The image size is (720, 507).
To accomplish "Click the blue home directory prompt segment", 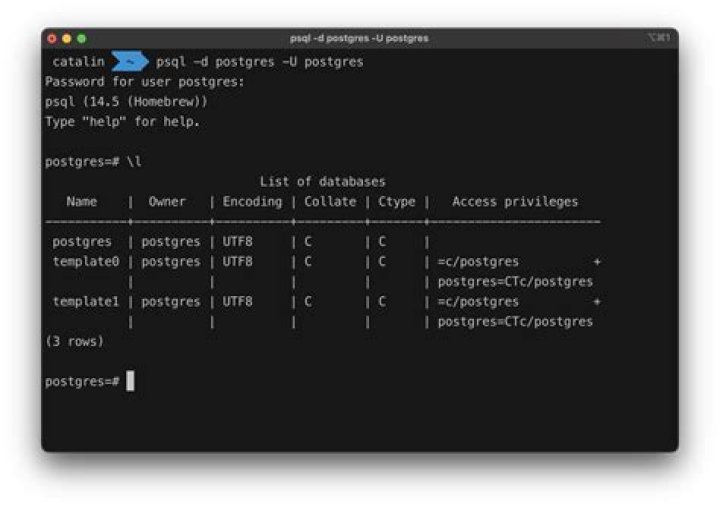I will (130, 62).
